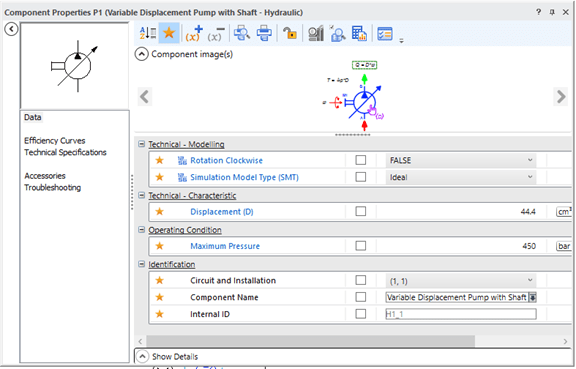Open Simulation Model Type Ideal dropdown
This screenshot has width=576, height=369.
pyautogui.click(x=461, y=177)
